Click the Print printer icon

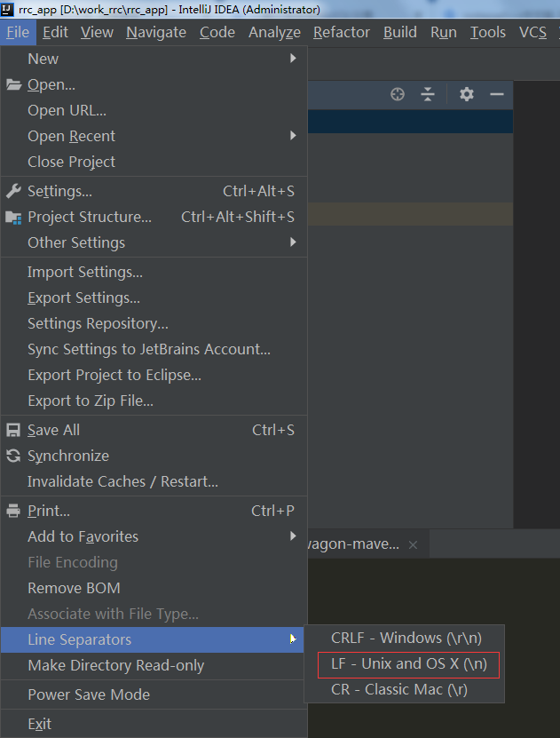[x=13, y=511]
